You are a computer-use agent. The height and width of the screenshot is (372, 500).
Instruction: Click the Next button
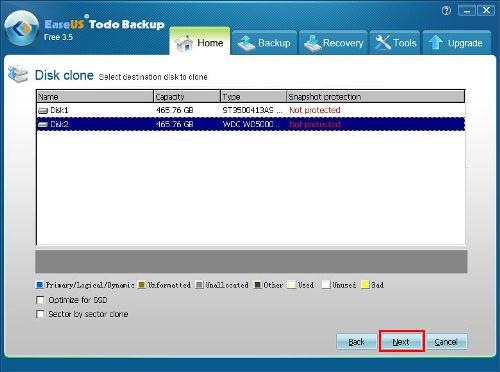click(401, 342)
